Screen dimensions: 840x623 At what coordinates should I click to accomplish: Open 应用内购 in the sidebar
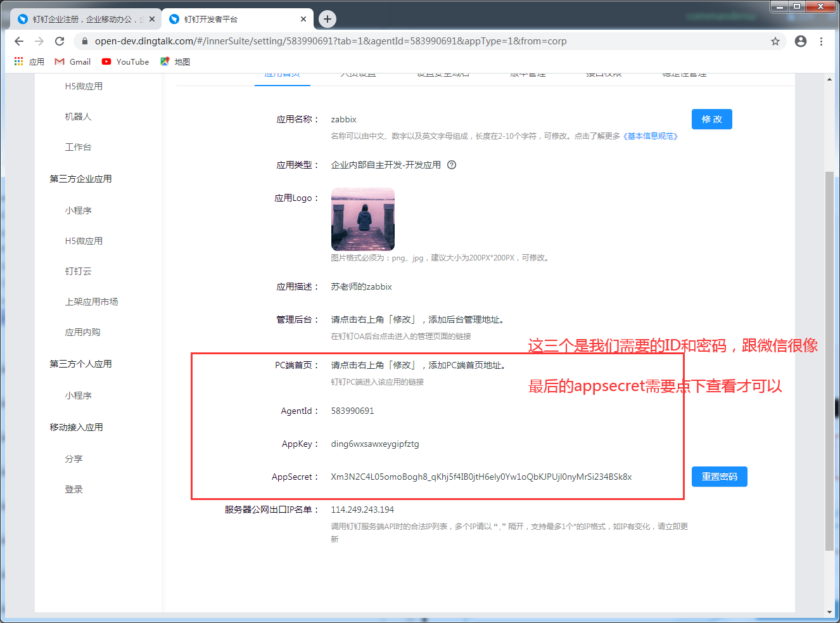[82, 332]
